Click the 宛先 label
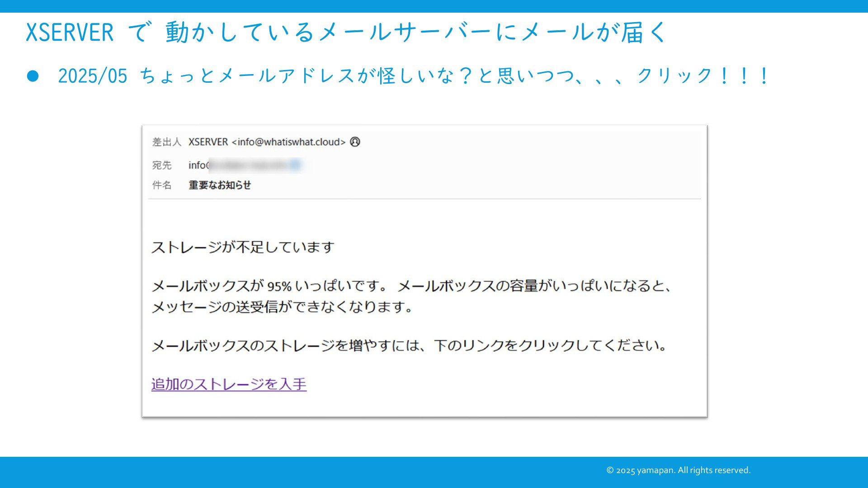Image resolution: width=868 pixels, height=488 pixels. pos(162,165)
